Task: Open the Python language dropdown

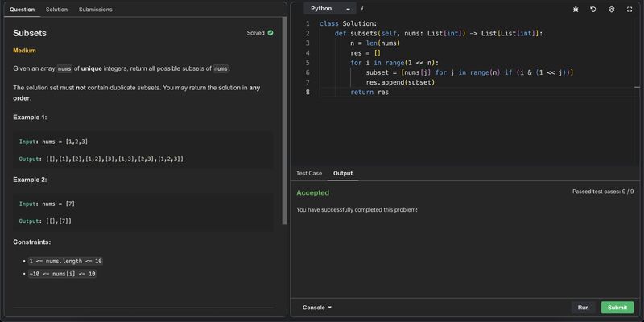Action: point(330,9)
